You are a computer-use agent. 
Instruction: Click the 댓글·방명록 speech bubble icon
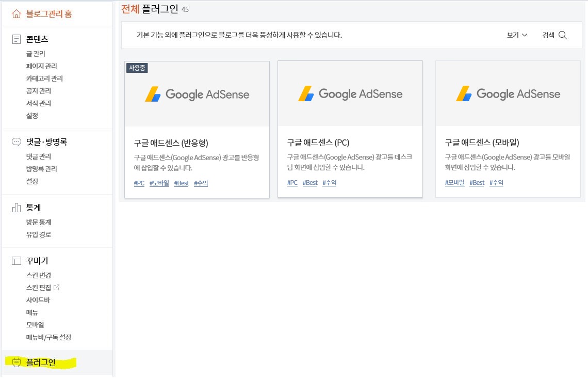click(x=17, y=142)
